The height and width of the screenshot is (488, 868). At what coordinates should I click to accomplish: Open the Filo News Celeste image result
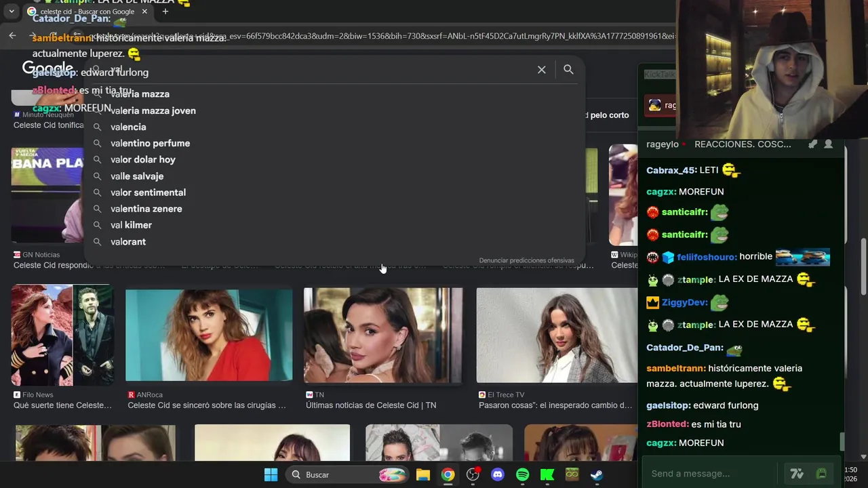(x=62, y=335)
